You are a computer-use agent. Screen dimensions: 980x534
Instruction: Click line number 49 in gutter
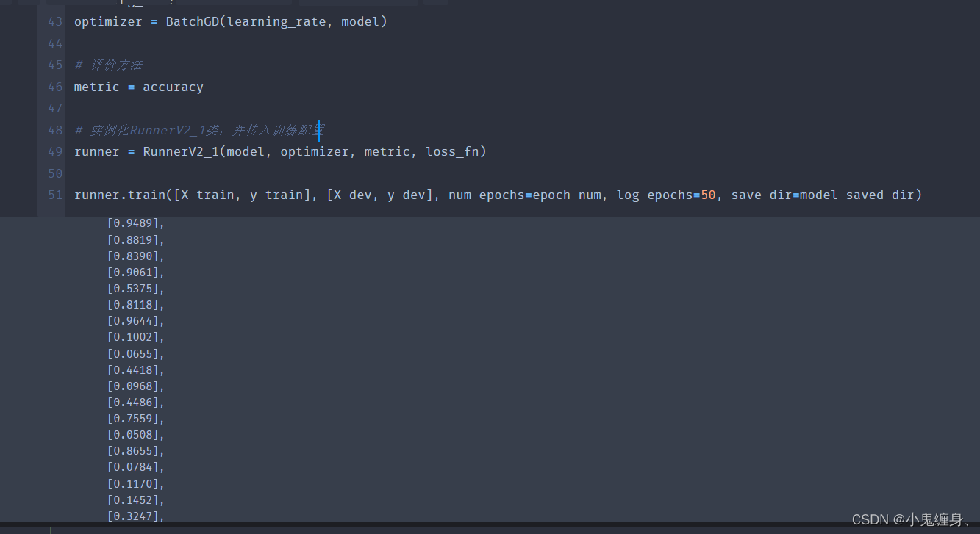pyautogui.click(x=55, y=152)
